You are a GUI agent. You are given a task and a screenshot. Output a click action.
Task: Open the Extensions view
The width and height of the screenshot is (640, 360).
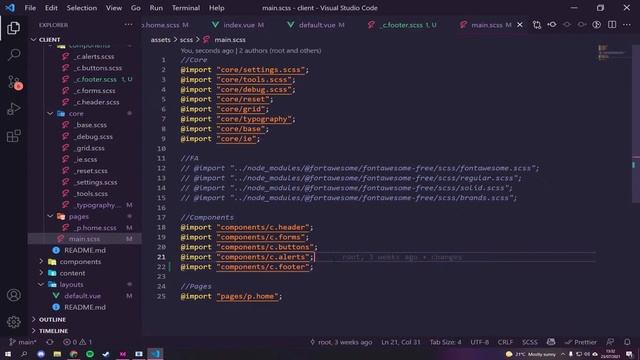click(x=13, y=136)
